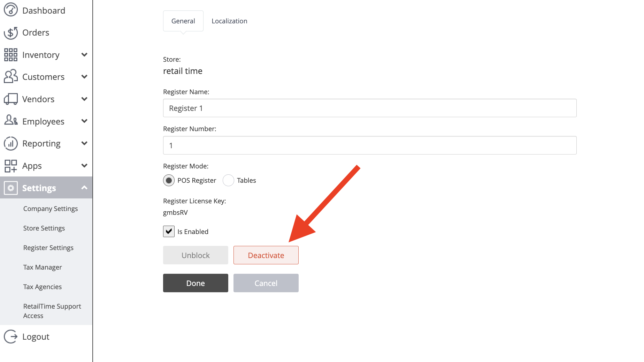Click the Inventory grid icon

(11, 55)
